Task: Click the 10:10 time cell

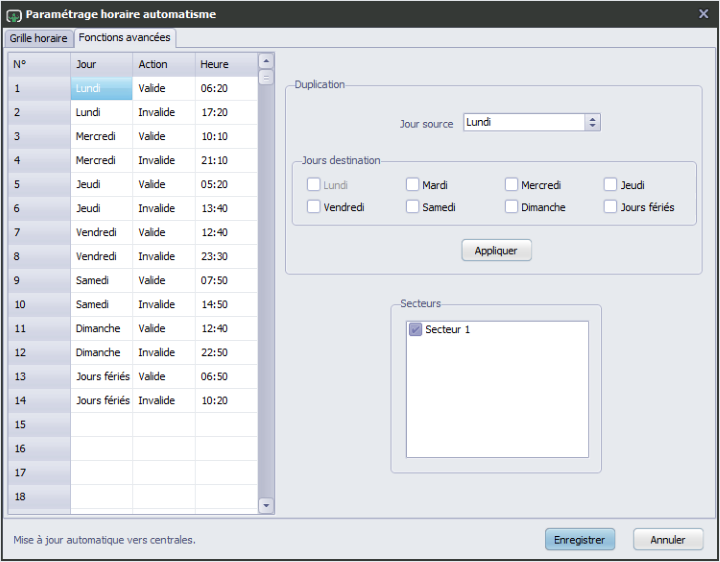Action: coord(226,136)
